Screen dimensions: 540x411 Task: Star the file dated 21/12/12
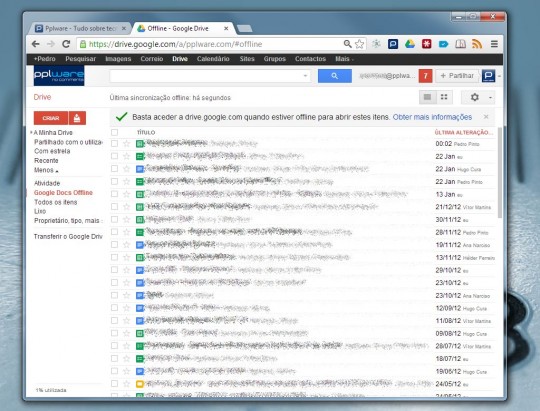pyautogui.click(x=126, y=207)
